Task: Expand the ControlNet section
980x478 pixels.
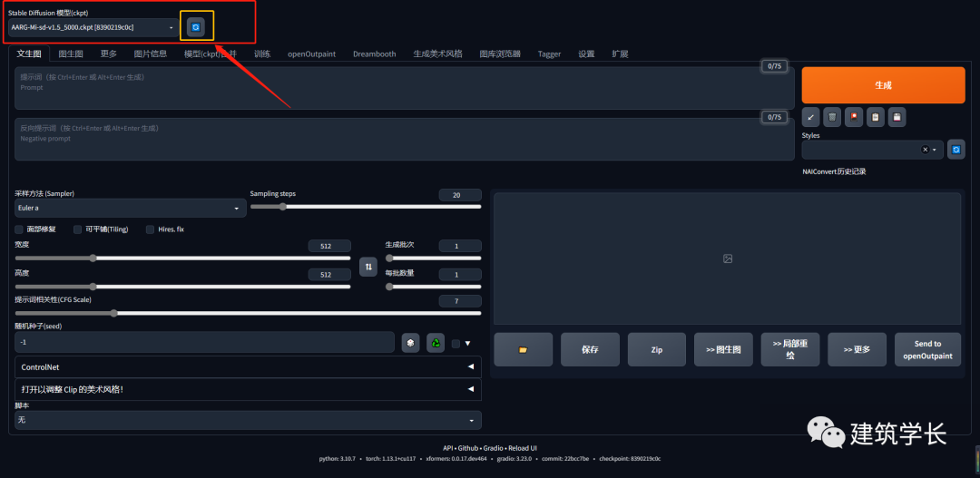Action: tap(248, 367)
